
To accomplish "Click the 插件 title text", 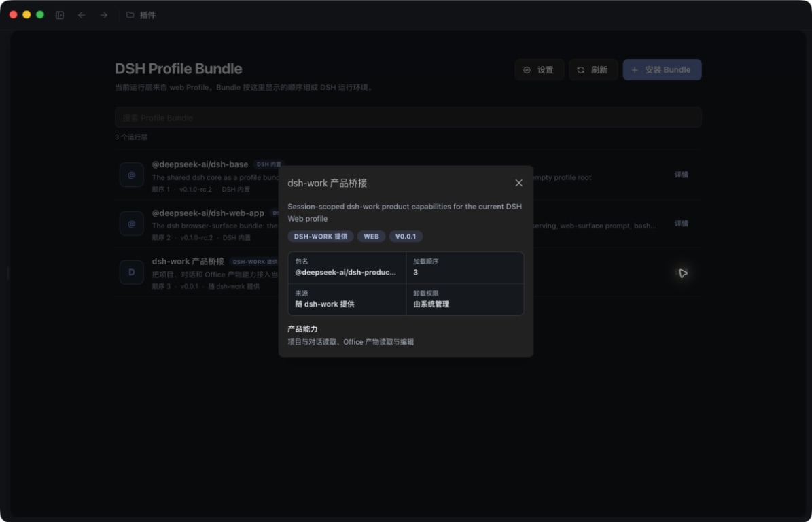I will coord(147,15).
